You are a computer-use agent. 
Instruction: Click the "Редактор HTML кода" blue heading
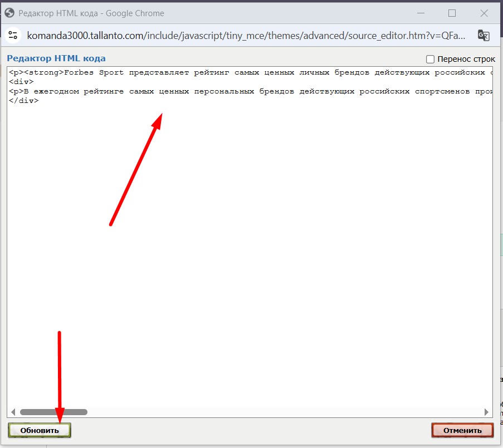click(x=56, y=58)
